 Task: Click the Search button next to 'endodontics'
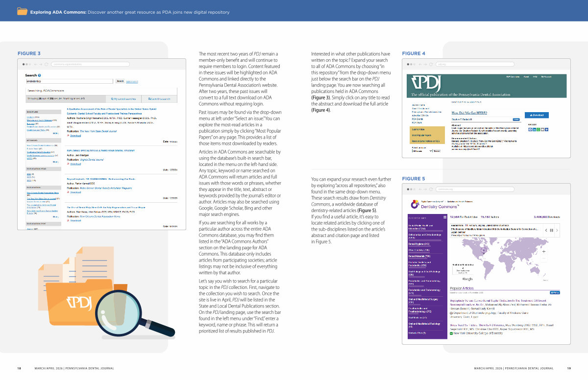click(x=120, y=81)
